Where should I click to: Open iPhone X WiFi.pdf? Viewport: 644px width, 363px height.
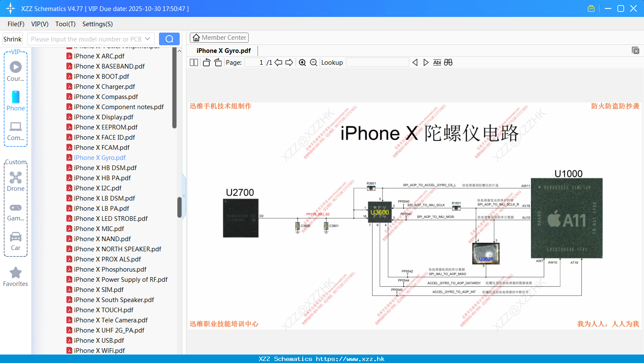[99, 350]
